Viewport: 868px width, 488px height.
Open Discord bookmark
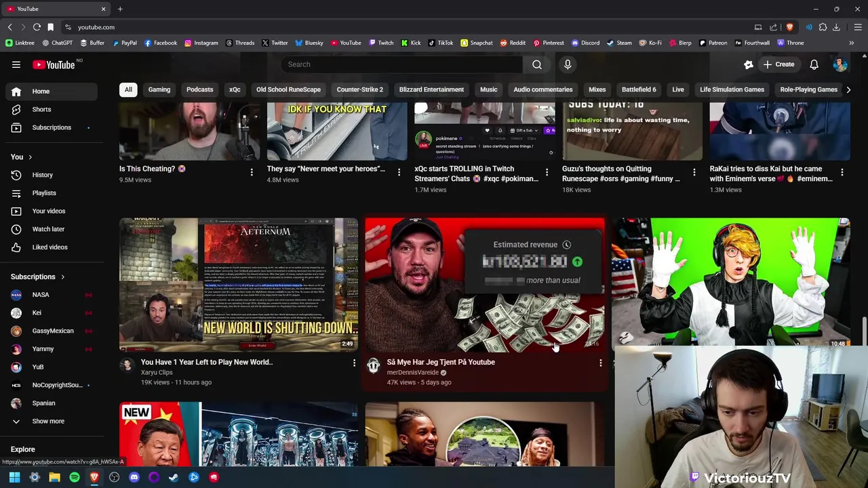coord(585,43)
